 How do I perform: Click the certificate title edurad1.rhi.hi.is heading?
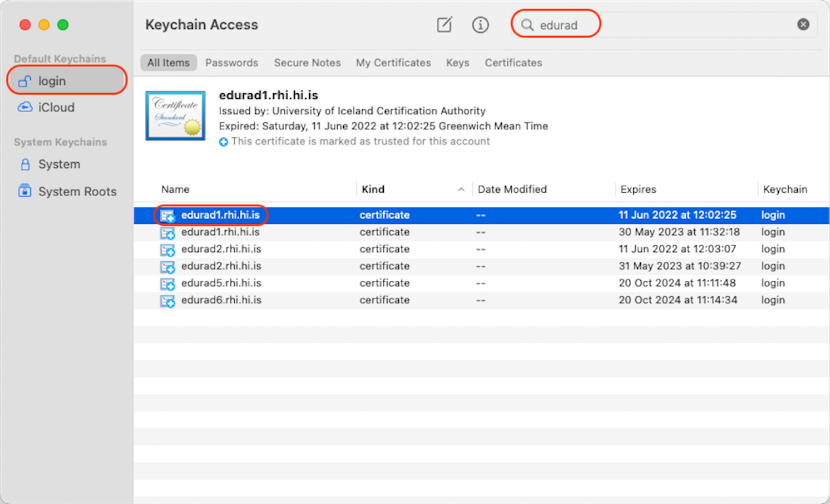point(268,96)
